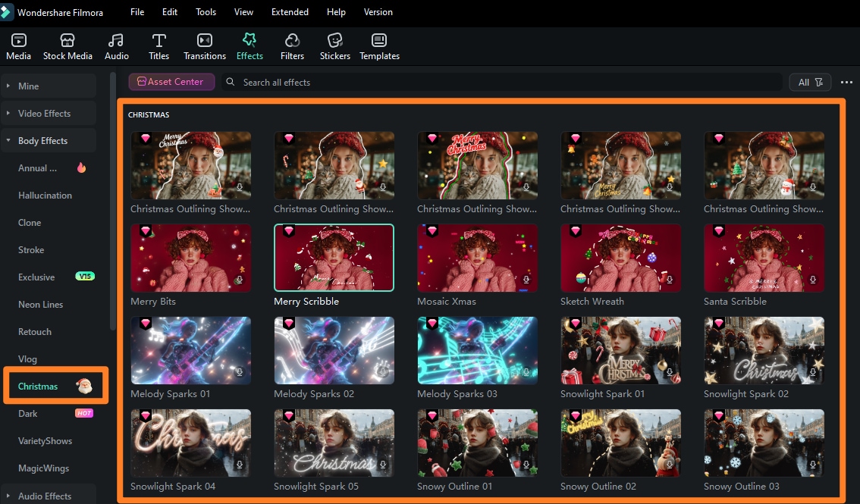Viewport: 860px width, 504px height.
Task: Open the Extended menu
Action: click(290, 12)
